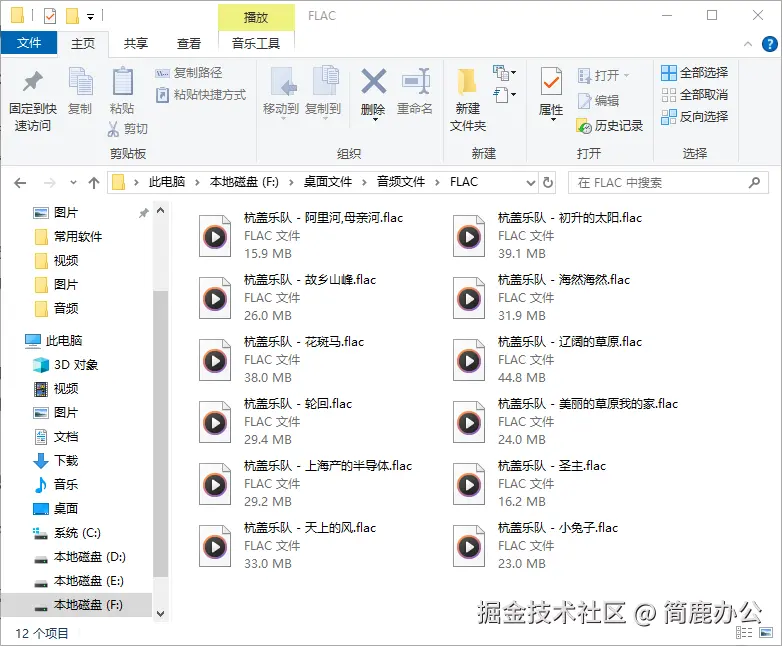
Task: Select file 杭盖乐队 - 故乡山峰.flac icon
Action: tap(215, 298)
